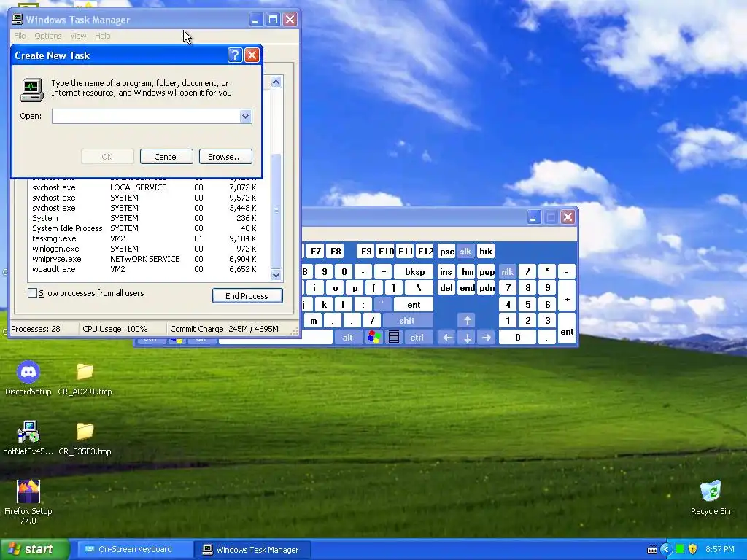Image resolution: width=747 pixels, height=560 pixels.
Task: Switch to Windows Task Manager taskbar item
Action: [x=252, y=549]
